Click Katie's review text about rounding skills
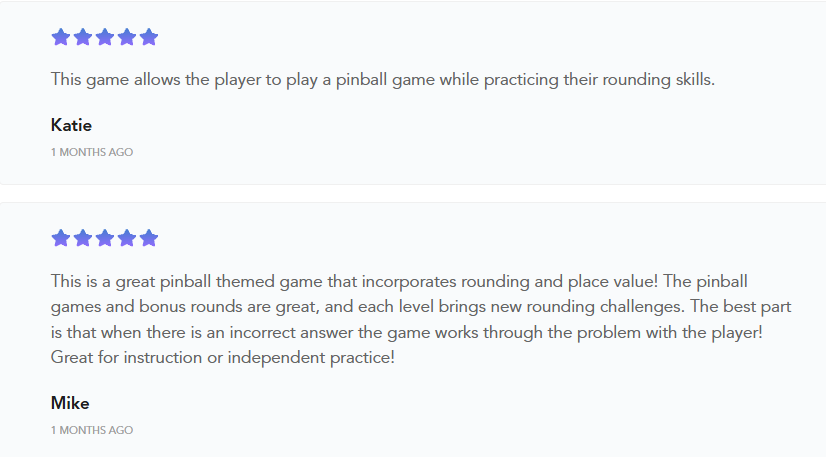Image resolution: width=826 pixels, height=457 pixels. [383, 80]
